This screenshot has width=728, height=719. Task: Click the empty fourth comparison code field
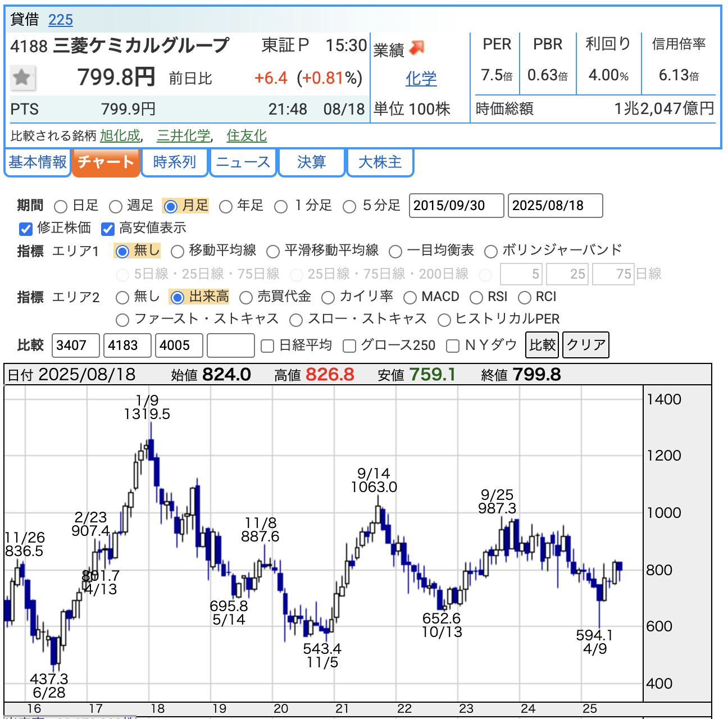231,345
